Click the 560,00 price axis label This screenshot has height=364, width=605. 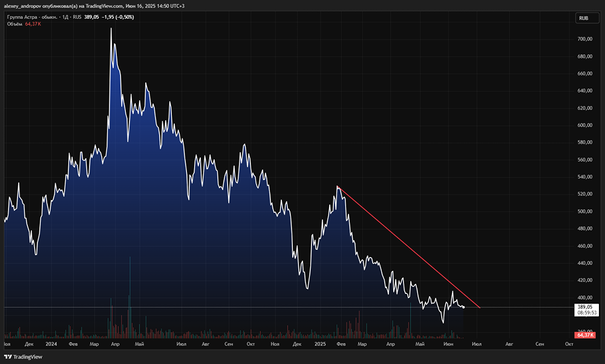(x=585, y=160)
